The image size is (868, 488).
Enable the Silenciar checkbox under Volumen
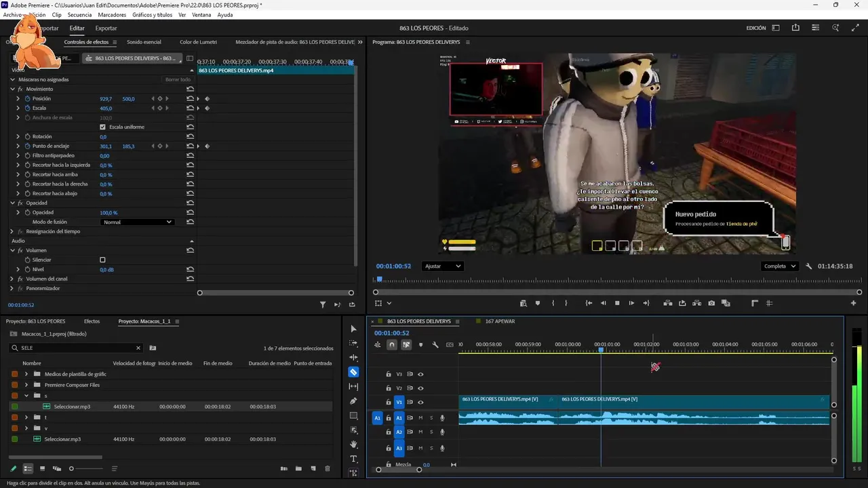(x=102, y=260)
